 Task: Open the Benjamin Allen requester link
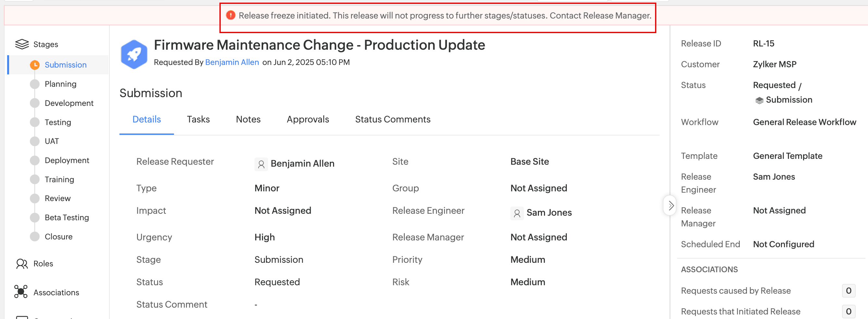click(x=232, y=62)
